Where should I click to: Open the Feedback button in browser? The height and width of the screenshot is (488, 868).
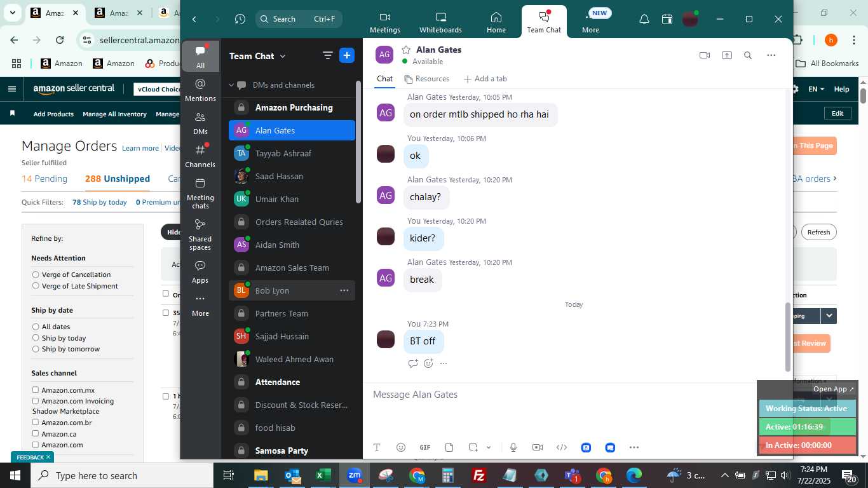coord(32,457)
